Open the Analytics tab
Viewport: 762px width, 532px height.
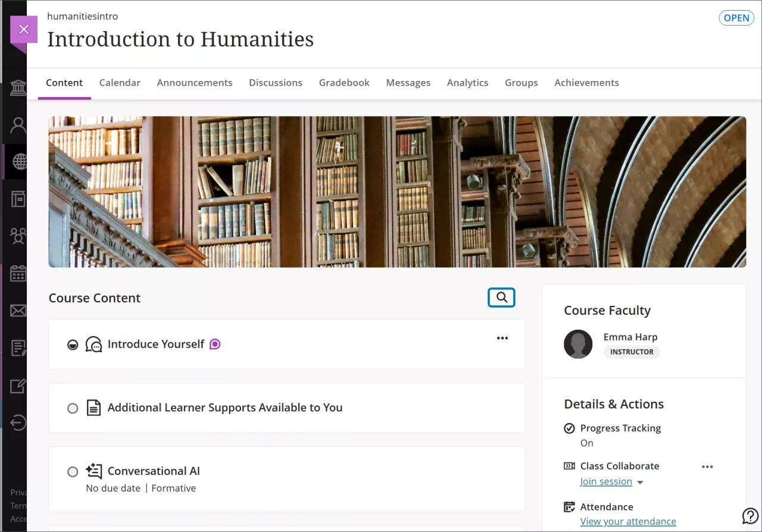pos(467,83)
